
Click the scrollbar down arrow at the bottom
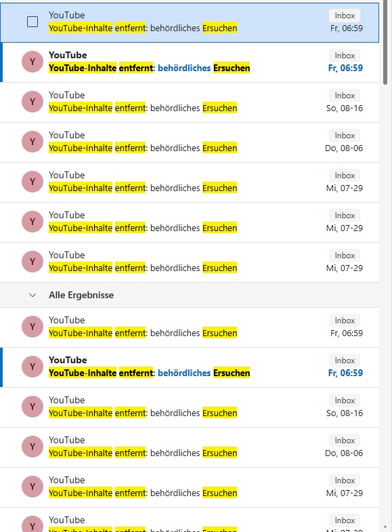385,527
